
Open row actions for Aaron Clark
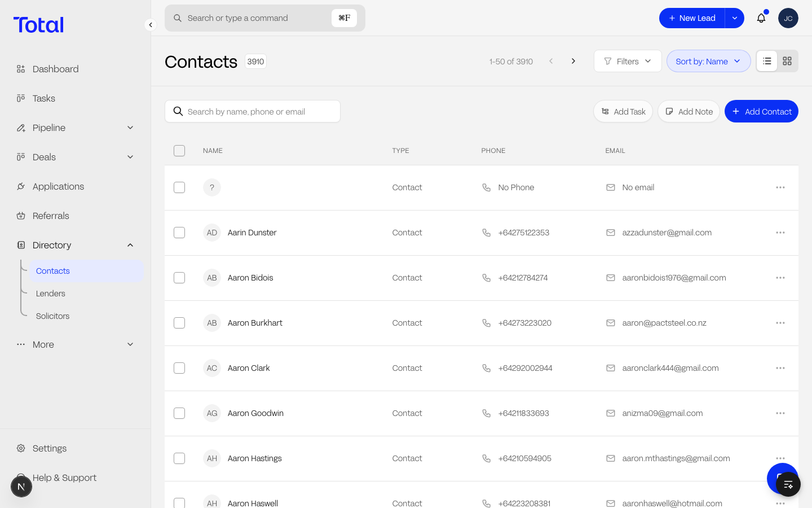coord(780,368)
